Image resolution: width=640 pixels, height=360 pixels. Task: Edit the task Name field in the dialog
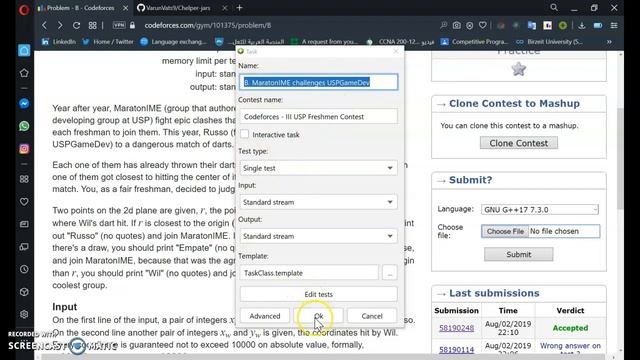(318, 82)
